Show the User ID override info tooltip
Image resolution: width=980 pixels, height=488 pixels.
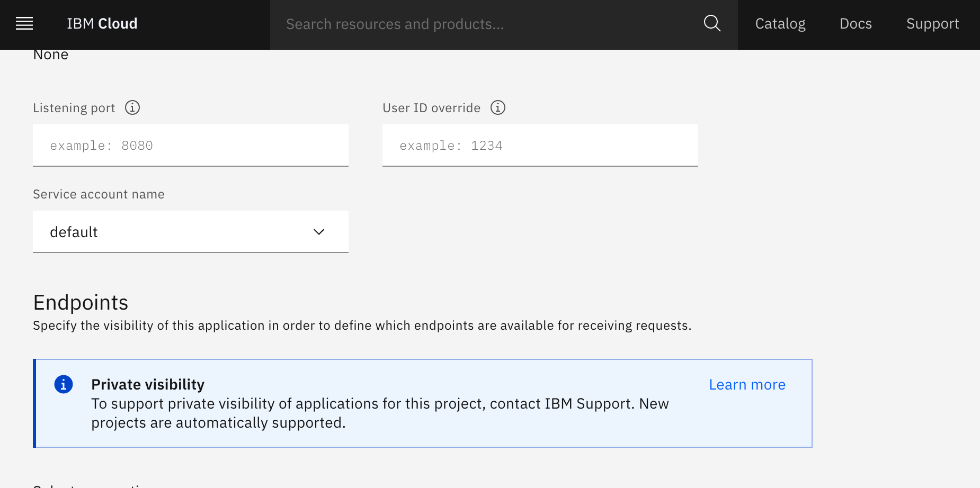click(x=498, y=108)
